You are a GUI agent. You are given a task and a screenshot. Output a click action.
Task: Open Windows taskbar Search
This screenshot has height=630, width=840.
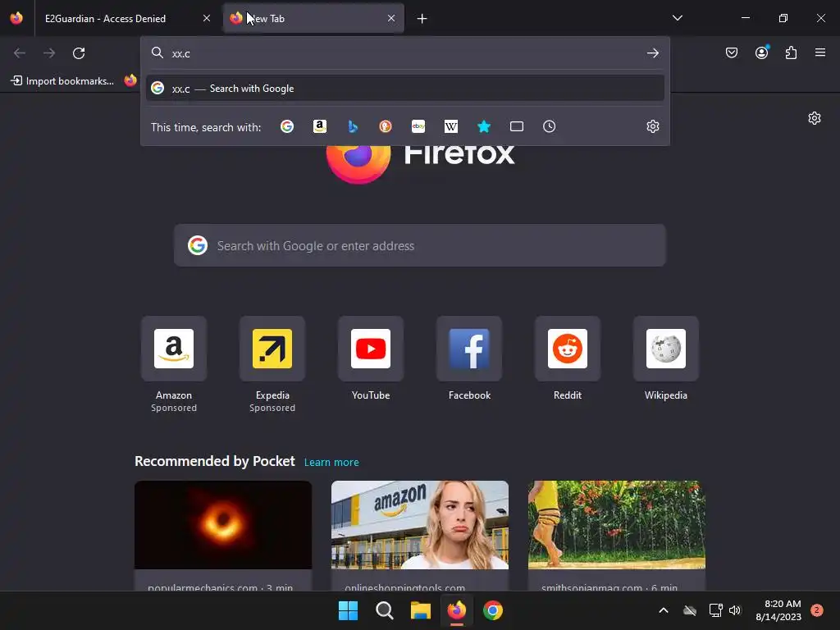pos(384,610)
